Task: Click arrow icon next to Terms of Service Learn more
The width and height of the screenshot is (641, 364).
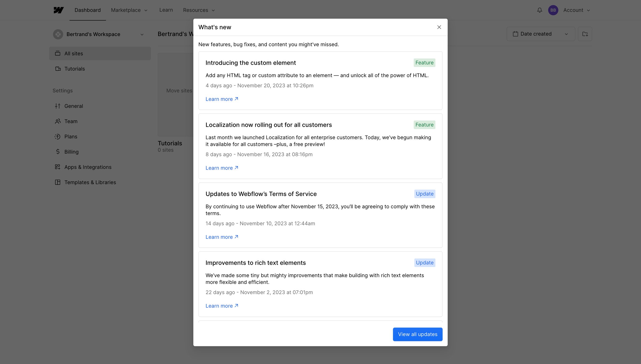Action: (236, 237)
